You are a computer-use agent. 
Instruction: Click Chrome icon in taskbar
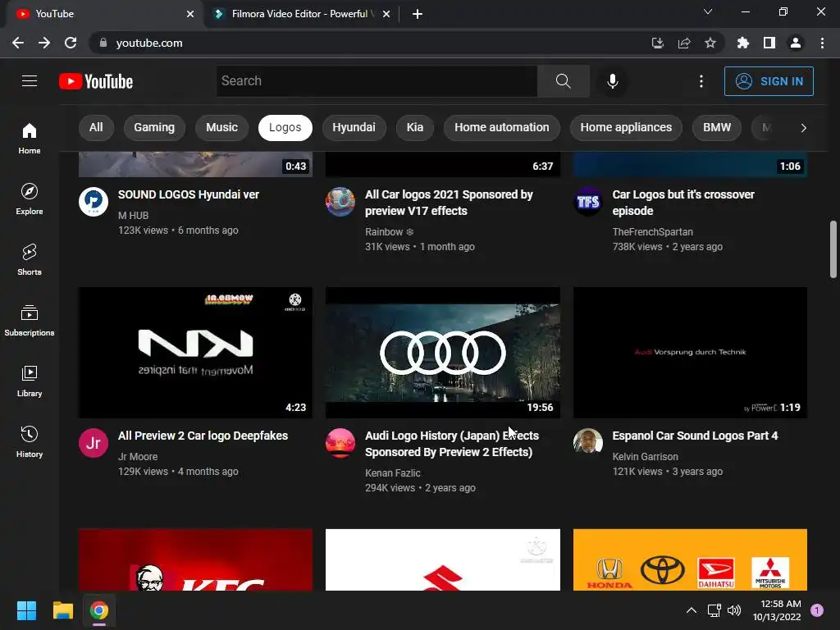pos(99,610)
